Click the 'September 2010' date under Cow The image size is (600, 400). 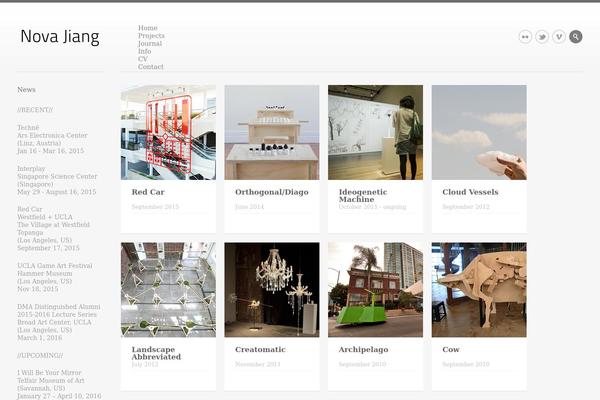tap(466, 364)
